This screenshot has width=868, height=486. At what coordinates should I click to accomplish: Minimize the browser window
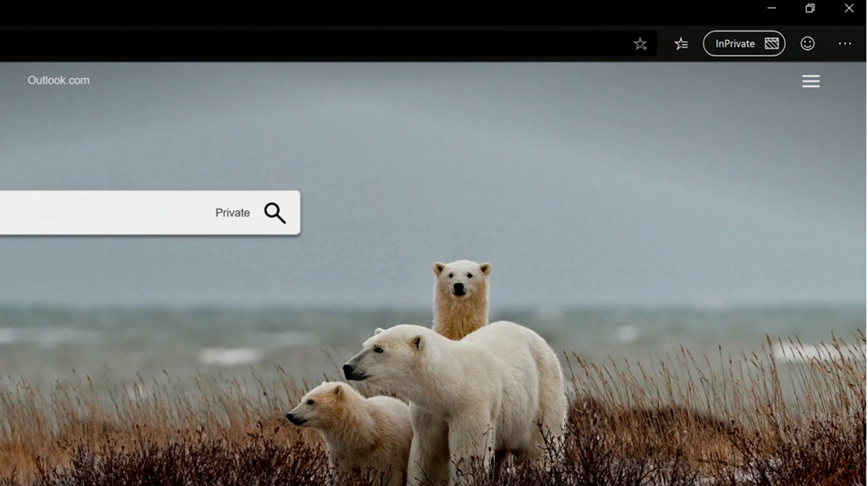pos(771,8)
